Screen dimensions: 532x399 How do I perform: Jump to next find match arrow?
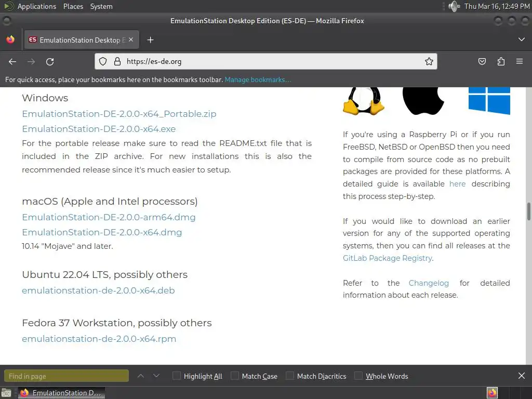[156, 376]
